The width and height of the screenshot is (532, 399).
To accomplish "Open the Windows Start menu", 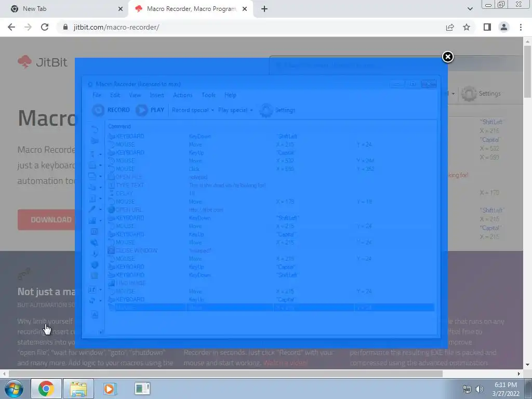I will coord(14,389).
